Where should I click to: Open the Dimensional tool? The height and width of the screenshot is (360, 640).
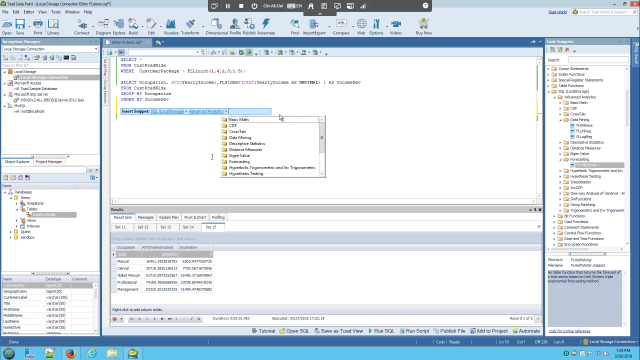pyautogui.click(x=217, y=27)
